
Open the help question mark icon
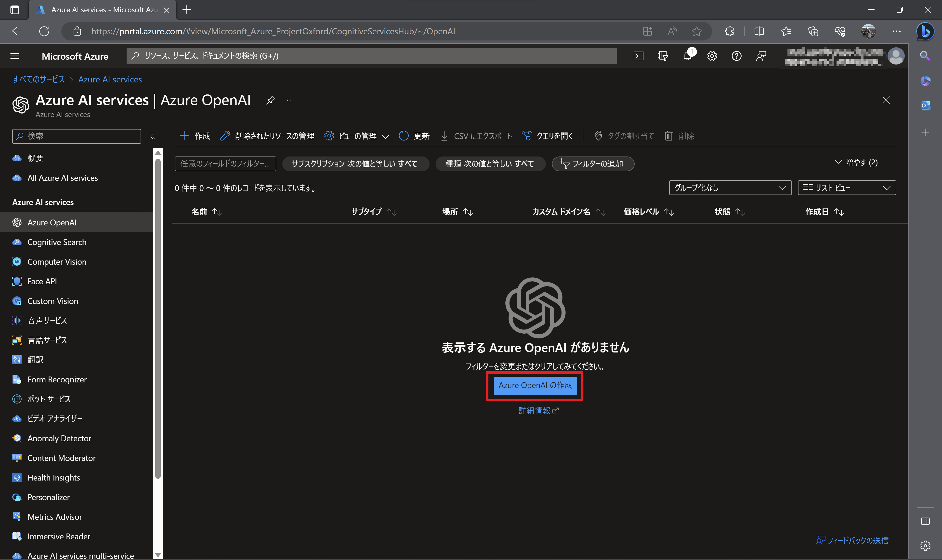[x=736, y=56]
